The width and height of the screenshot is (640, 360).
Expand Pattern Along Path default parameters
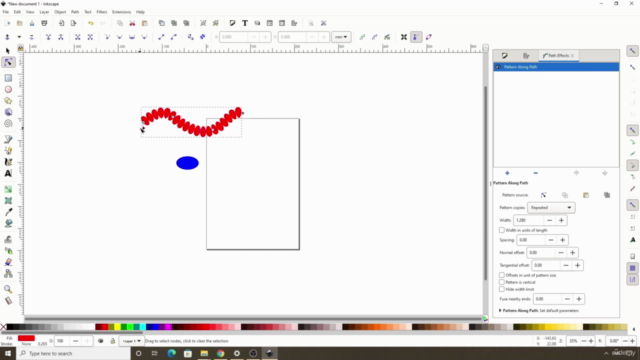500,311
